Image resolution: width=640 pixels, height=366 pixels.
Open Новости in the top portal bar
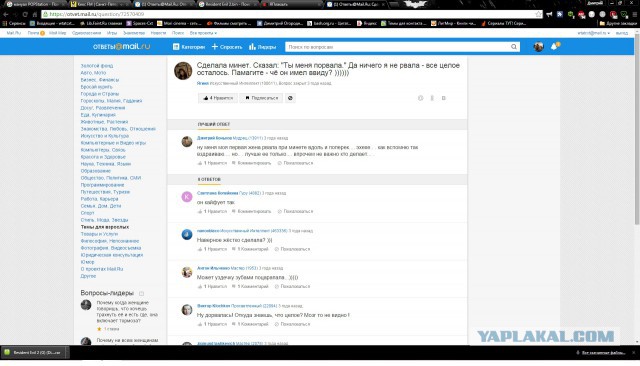click(158, 33)
